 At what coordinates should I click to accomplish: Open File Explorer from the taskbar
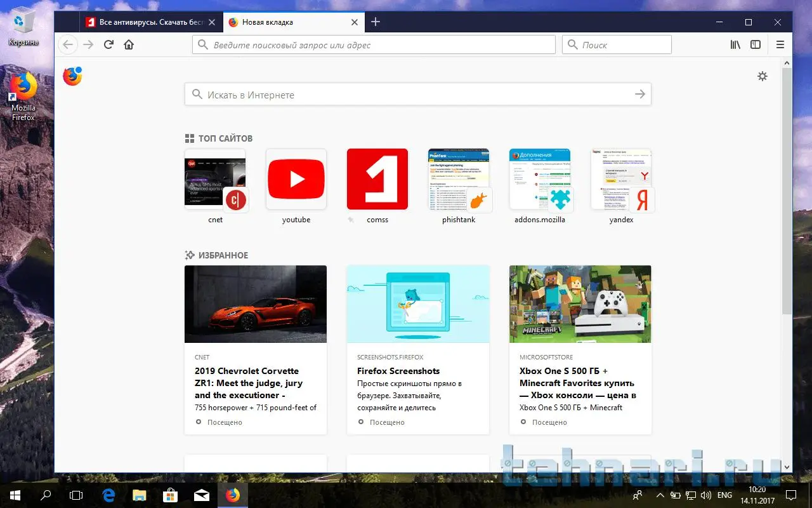coord(139,495)
